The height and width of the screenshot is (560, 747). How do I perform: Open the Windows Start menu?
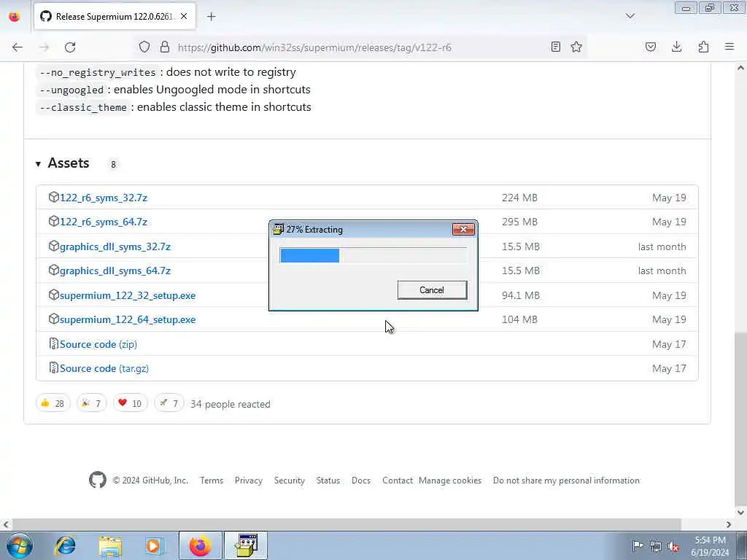pyautogui.click(x=20, y=545)
